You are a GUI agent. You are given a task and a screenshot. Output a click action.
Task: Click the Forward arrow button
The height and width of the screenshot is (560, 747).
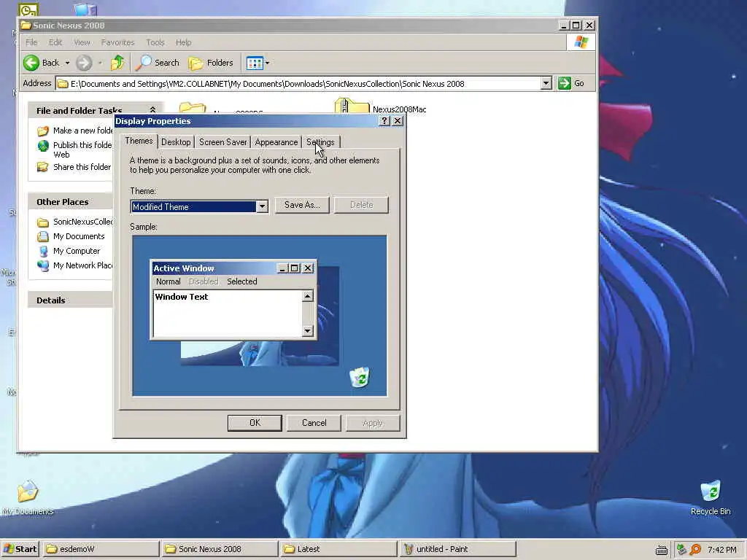[x=85, y=63]
